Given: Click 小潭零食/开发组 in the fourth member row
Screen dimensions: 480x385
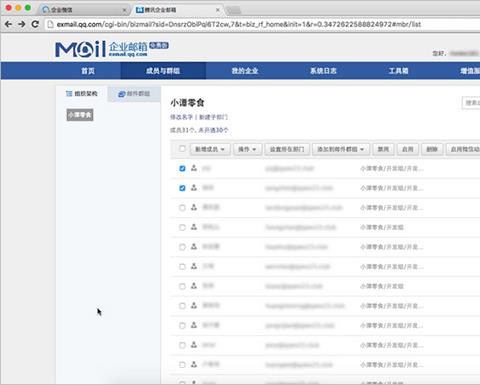Looking at the screenshot, I should pyautogui.click(x=382, y=227).
